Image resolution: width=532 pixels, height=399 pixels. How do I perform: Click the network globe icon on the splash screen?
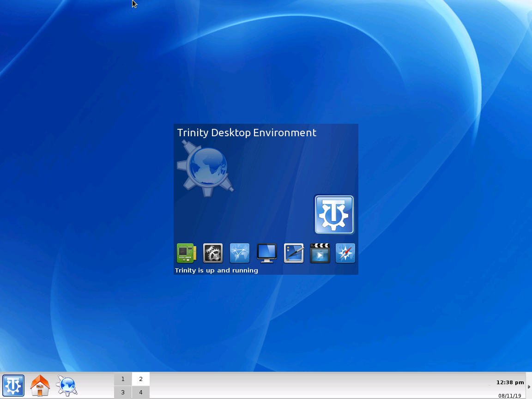point(240,253)
